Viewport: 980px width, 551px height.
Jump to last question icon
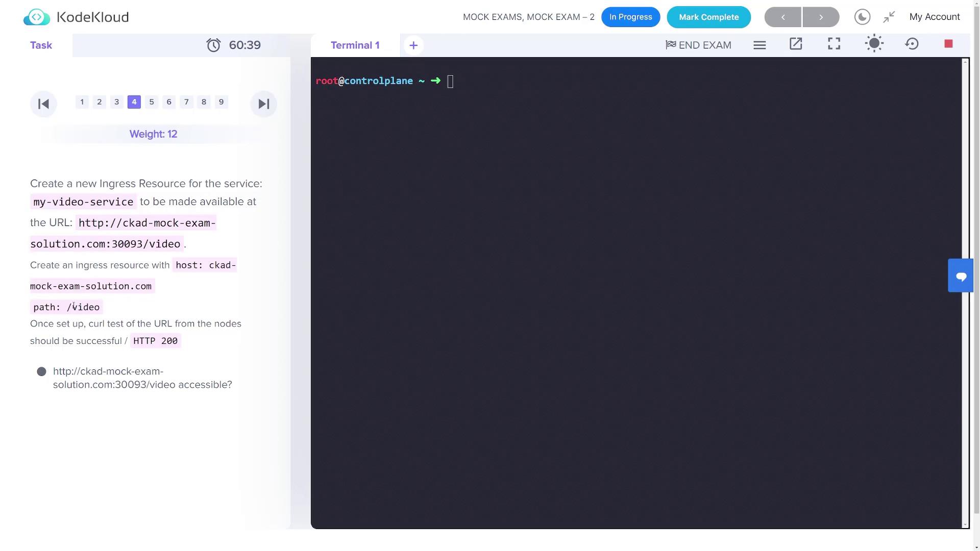pos(263,104)
